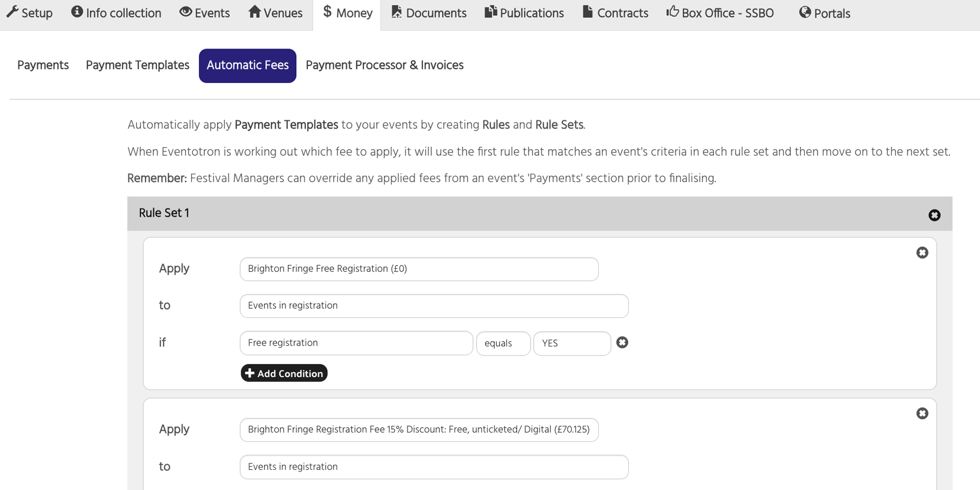The height and width of the screenshot is (490, 980).
Task: Click the info circle icon beside Info collection
Action: [x=77, y=12]
